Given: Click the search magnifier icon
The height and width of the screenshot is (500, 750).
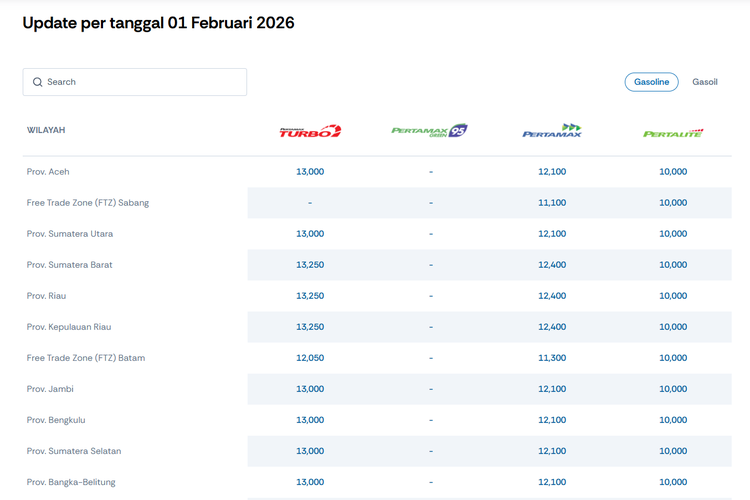Looking at the screenshot, I should pyautogui.click(x=37, y=82).
